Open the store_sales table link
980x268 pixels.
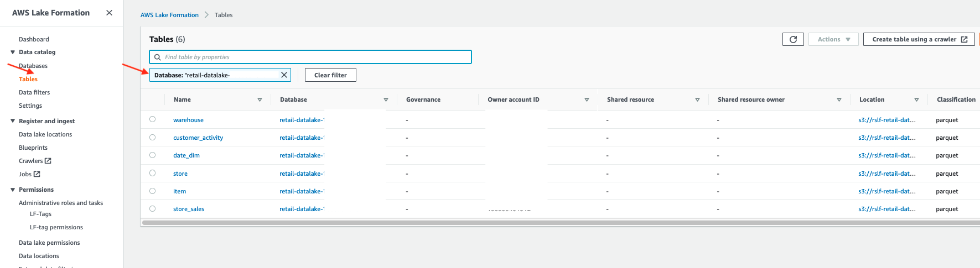[x=189, y=209]
